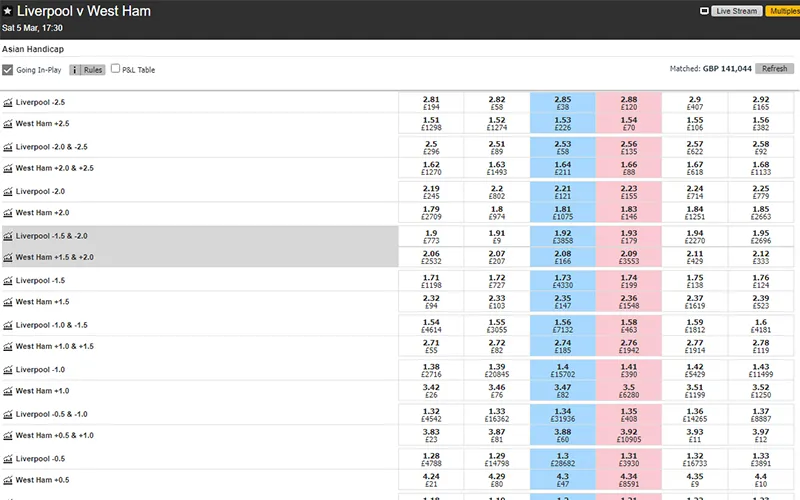Open the chart icon for West Ham +0.5
The image size is (800, 500).
8,480
